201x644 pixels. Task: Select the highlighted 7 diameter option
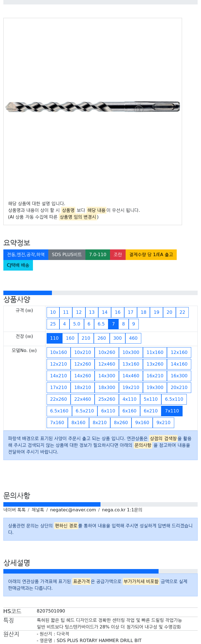click(x=113, y=324)
